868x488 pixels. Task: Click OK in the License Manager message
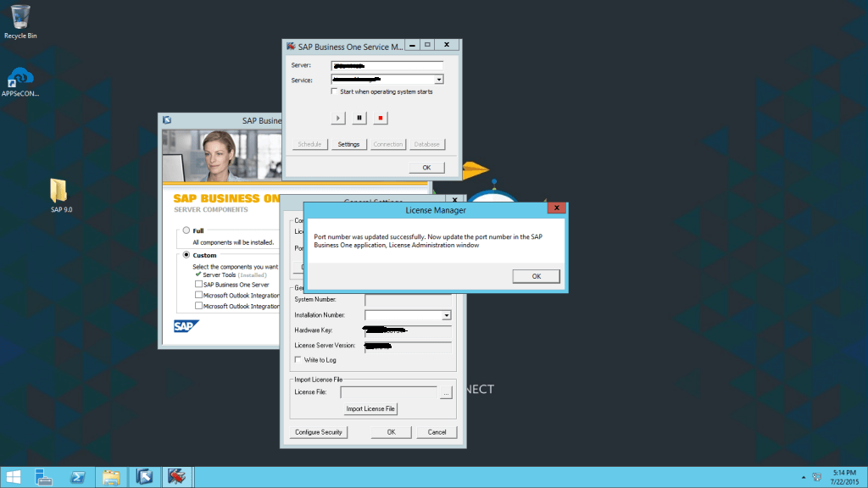coord(536,276)
